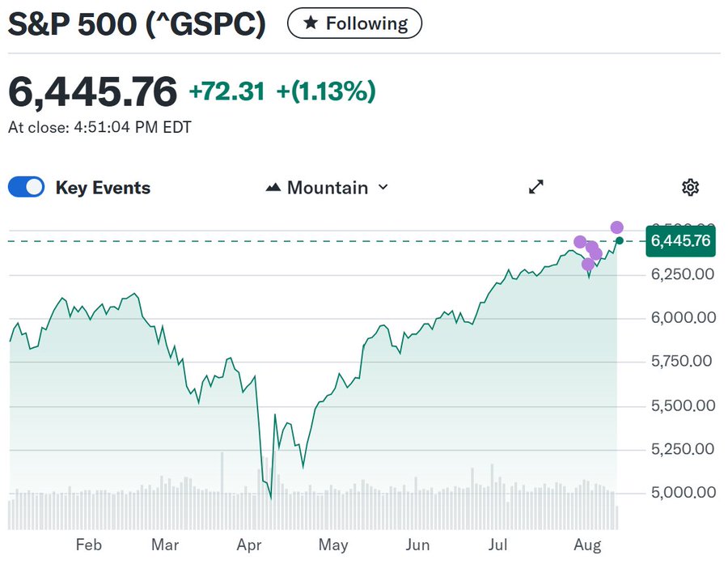This screenshot has height=564, width=728.
Task: Click the chevron next to Mountain
Action: click(383, 188)
